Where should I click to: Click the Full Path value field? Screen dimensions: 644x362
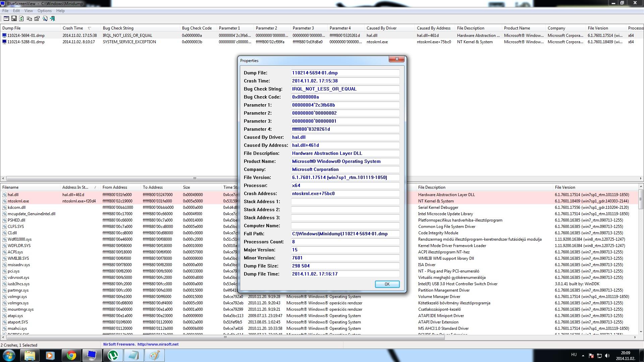pos(345,234)
